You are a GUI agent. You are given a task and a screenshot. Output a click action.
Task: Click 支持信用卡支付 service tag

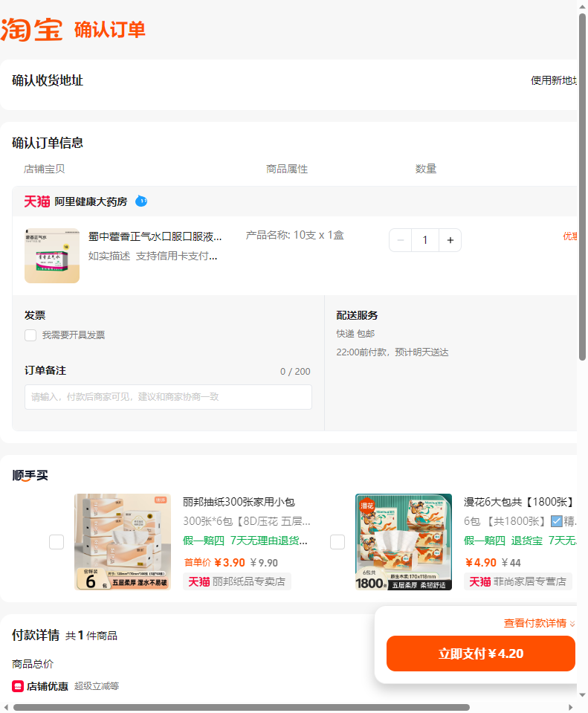[176, 256]
